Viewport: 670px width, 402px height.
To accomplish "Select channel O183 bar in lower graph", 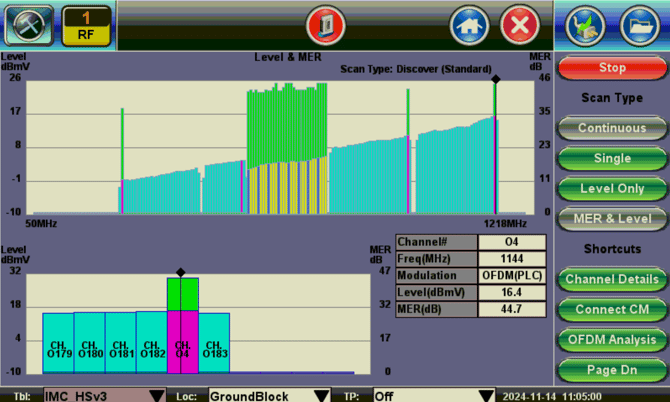I will [214, 342].
